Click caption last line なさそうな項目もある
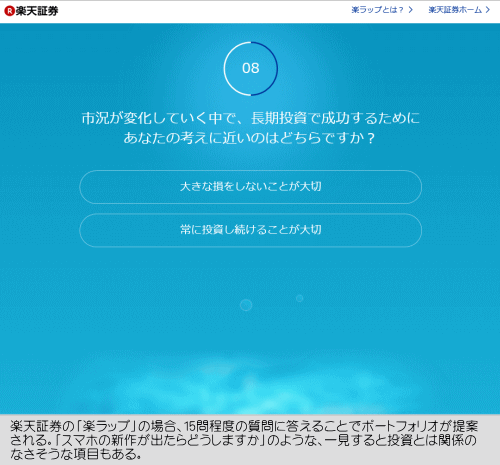Screen dimensions: 500x465 tap(75, 454)
